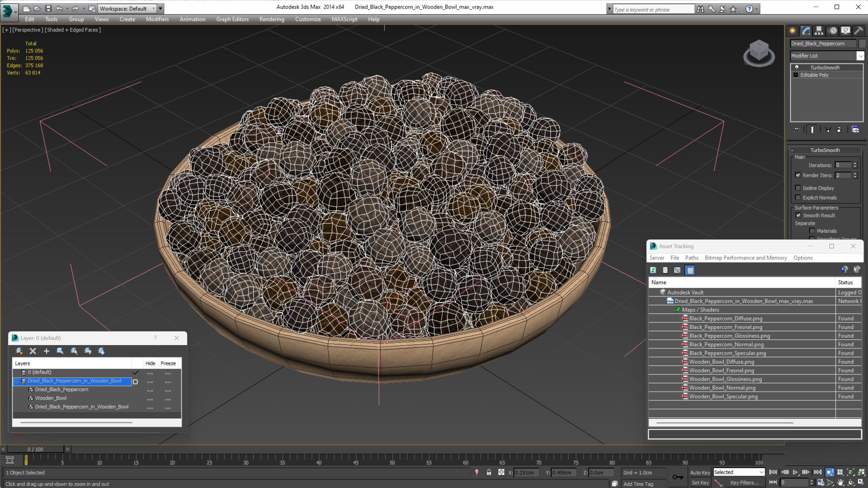This screenshot has height=488, width=868.
Task: Open the Modifiers menu
Action: point(157,19)
